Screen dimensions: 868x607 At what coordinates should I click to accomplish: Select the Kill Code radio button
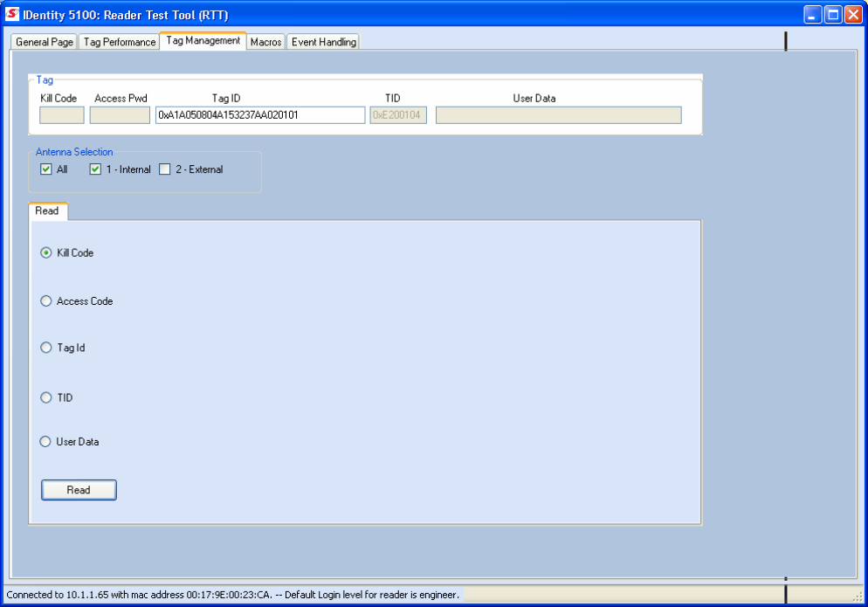click(46, 252)
